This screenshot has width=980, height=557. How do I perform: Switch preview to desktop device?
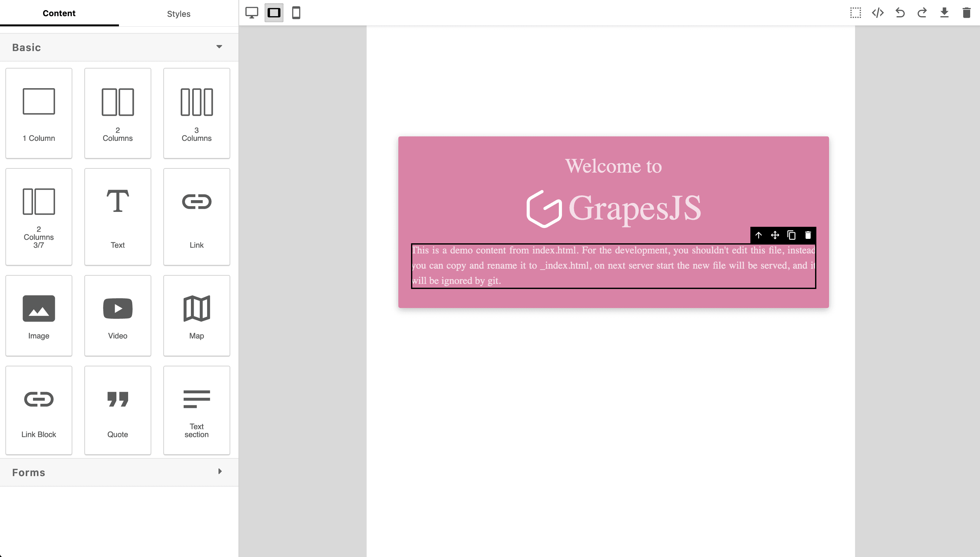(x=252, y=13)
